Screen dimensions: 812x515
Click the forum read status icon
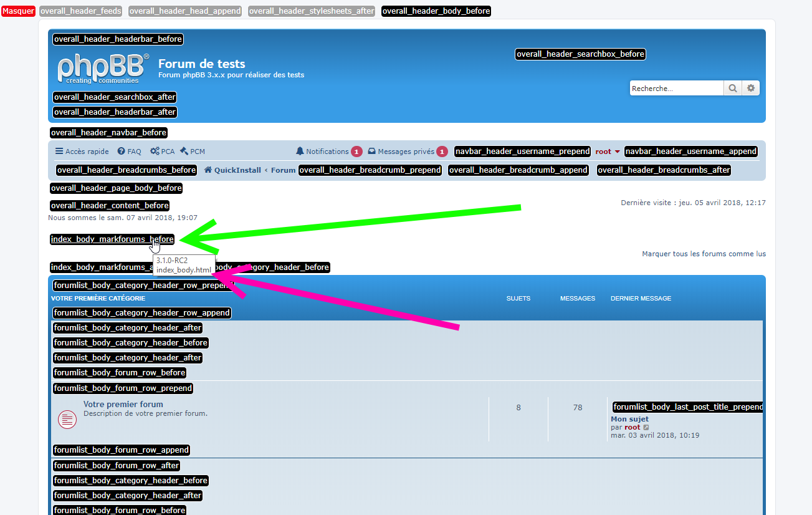(x=67, y=420)
